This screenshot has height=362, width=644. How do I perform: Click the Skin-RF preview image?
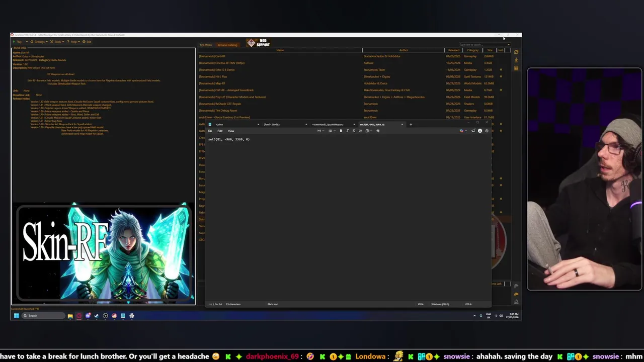pyautogui.click(x=103, y=253)
